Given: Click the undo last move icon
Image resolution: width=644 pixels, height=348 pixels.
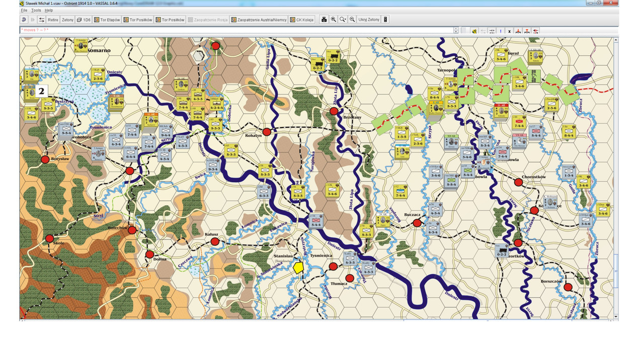Looking at the screenshot, I should click(24, 20).
